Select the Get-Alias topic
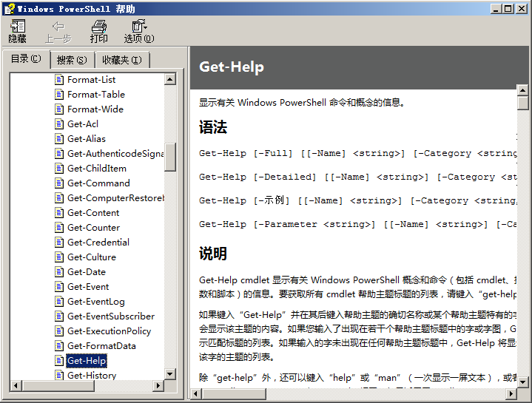 tap(87, 138)
